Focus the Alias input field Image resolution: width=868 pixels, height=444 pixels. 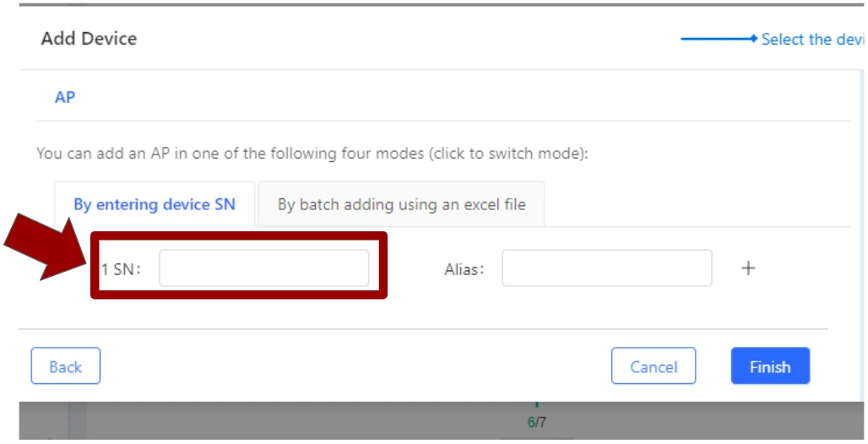[x=606, y=268]
